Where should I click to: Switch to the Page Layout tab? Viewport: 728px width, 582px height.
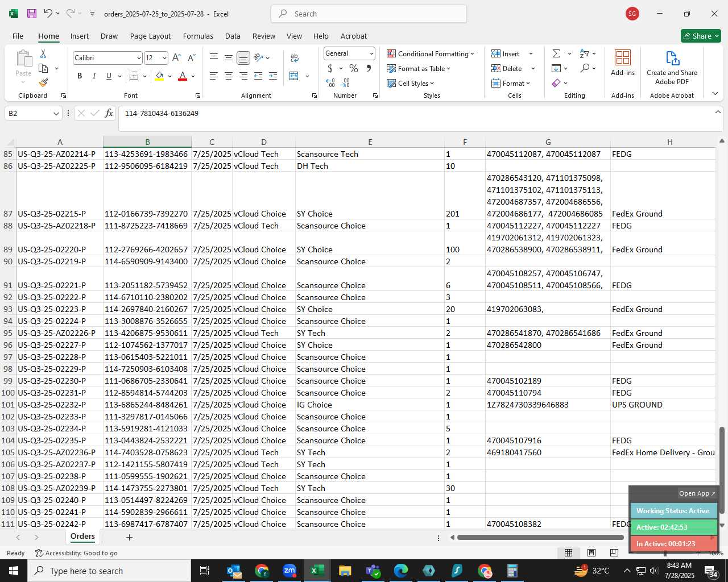[x=150, y=36]
